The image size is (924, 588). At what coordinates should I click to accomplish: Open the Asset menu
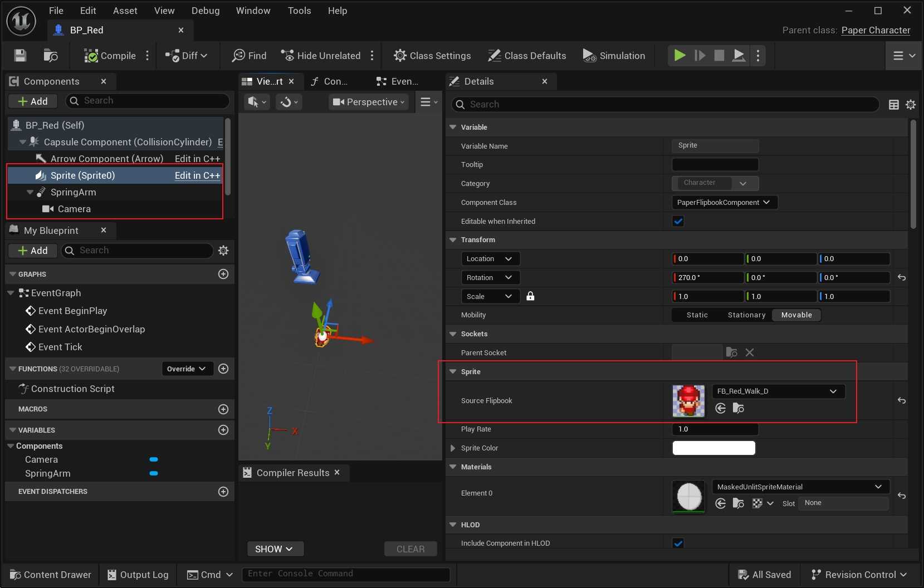coord(125,11)
